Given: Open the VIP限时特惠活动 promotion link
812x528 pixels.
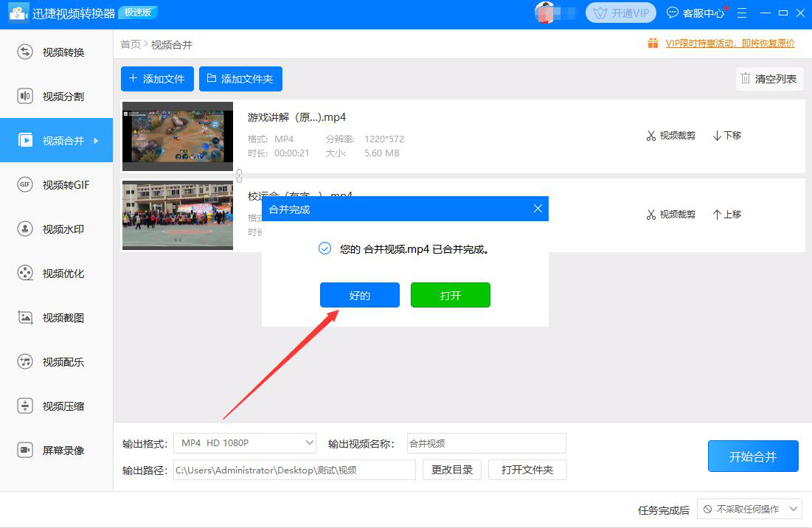Looking at the screenshot, I should 729,44.
